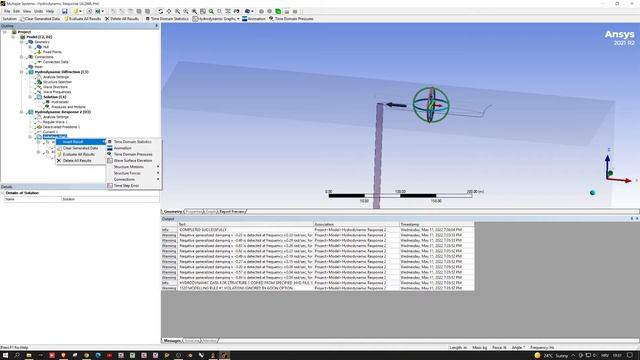Screen dimensions: 640x360
Task: Select Hydrostatic result in the tree
Action: coord(60,102)
